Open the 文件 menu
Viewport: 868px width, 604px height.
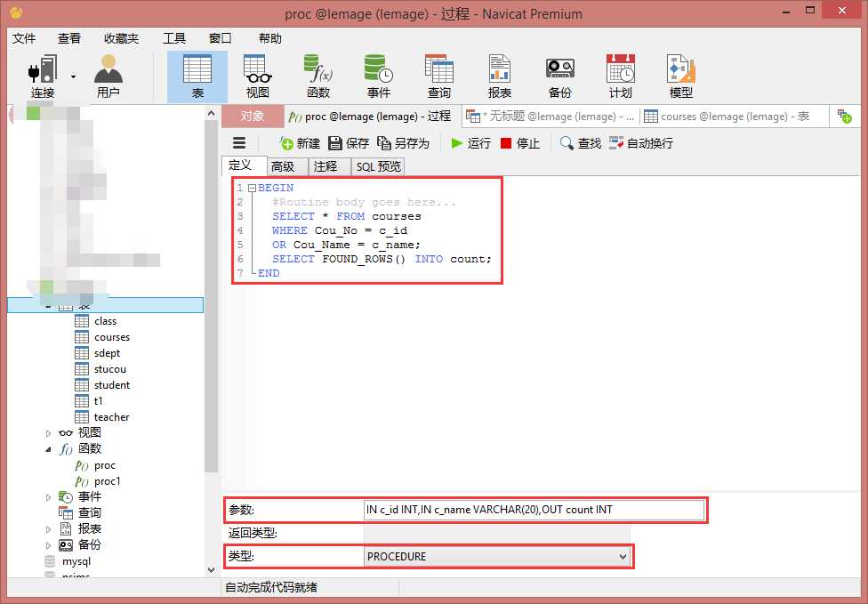click(24, 38)
